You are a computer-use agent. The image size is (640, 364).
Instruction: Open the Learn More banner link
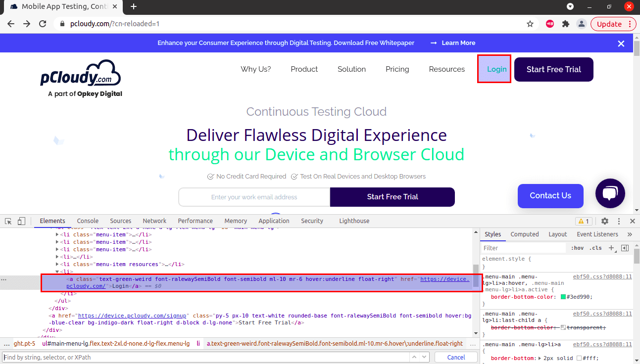pos(458,43)
